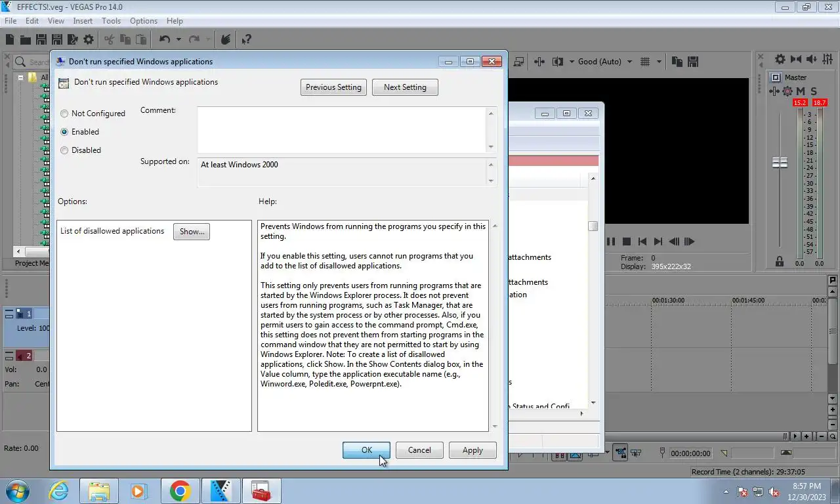Image resolution: width=840 pixels, height=504 pixels.
Task: Click the red toolbox icon in taskbar
Action: pyautogui.click(x=261, y=491)
